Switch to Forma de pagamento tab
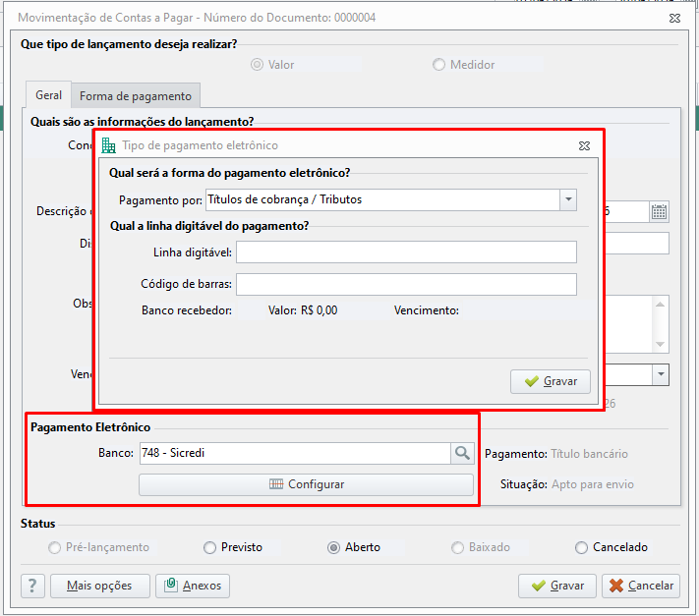Viewport: 699px width, 616px height. pos(136,95)
